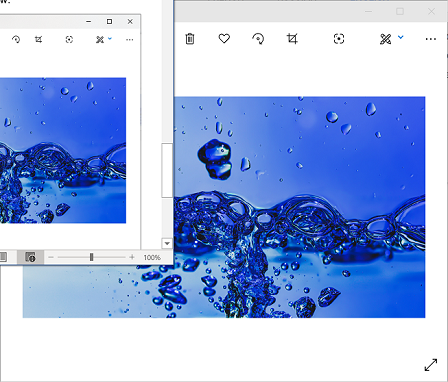
Task: Add the photo to favorites with the heart icon
Action: pyautogui.click(x=224, y=39)
